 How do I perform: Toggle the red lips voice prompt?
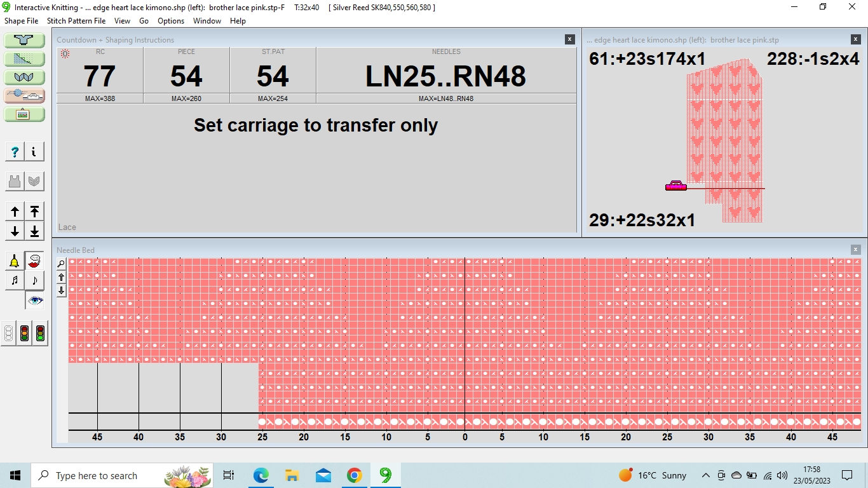tap(34, 261)
